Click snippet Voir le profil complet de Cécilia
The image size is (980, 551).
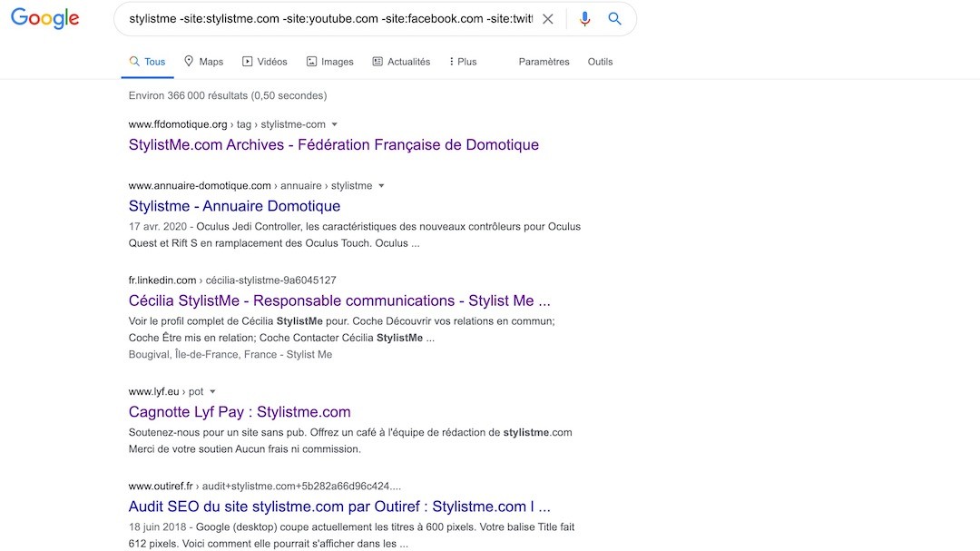tap(342, 329)
